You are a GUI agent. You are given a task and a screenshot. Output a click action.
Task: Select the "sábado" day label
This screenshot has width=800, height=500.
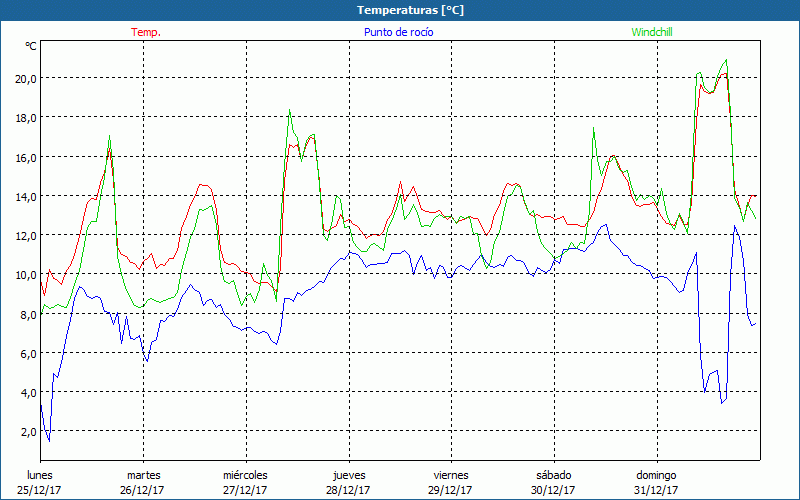(x=553, y=475)
